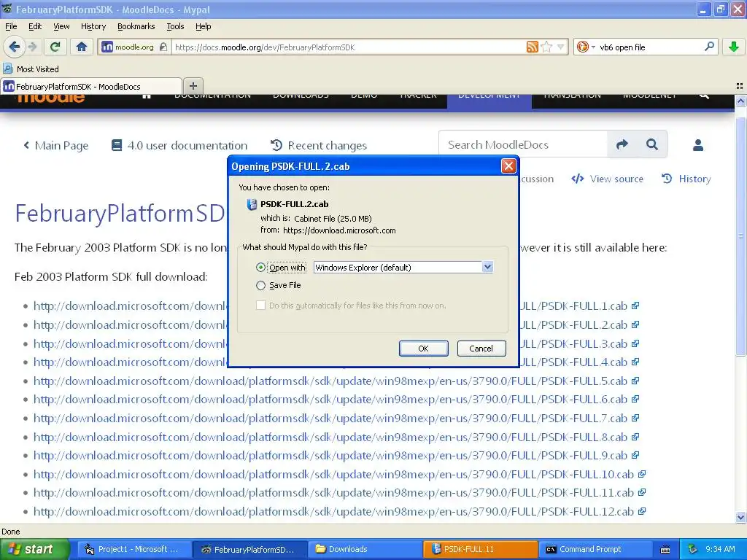Go back with the browser Back arrow
Viewport: 747px width, 560px height.
click(x=14, y=47)
